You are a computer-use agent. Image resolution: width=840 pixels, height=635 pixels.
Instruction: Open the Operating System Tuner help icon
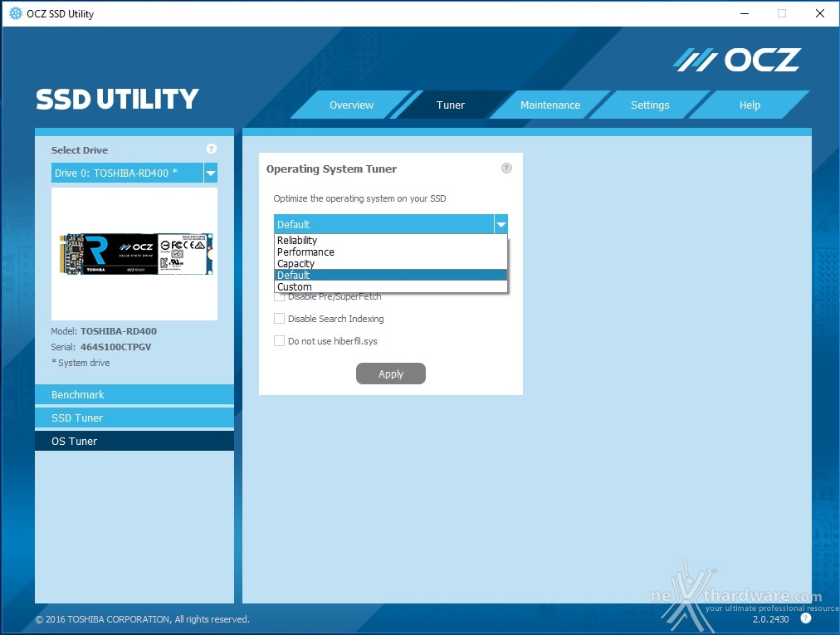coord(506,169)
